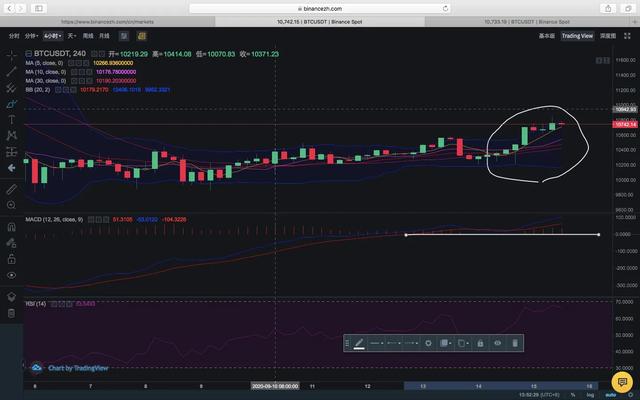Image resolution: width=640 pixels, height=400 pixels.
Task: Toggle hide all drawings eye icon
Action: (11, 275)
